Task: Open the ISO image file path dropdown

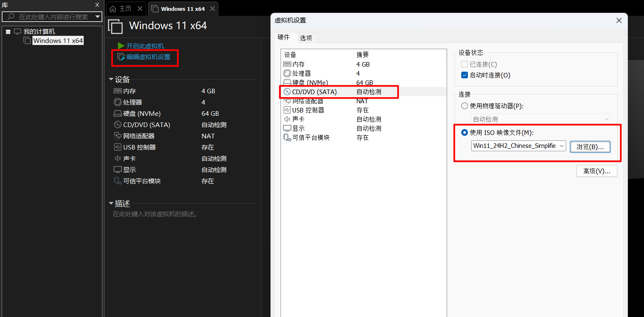Action: coord(562,146)
